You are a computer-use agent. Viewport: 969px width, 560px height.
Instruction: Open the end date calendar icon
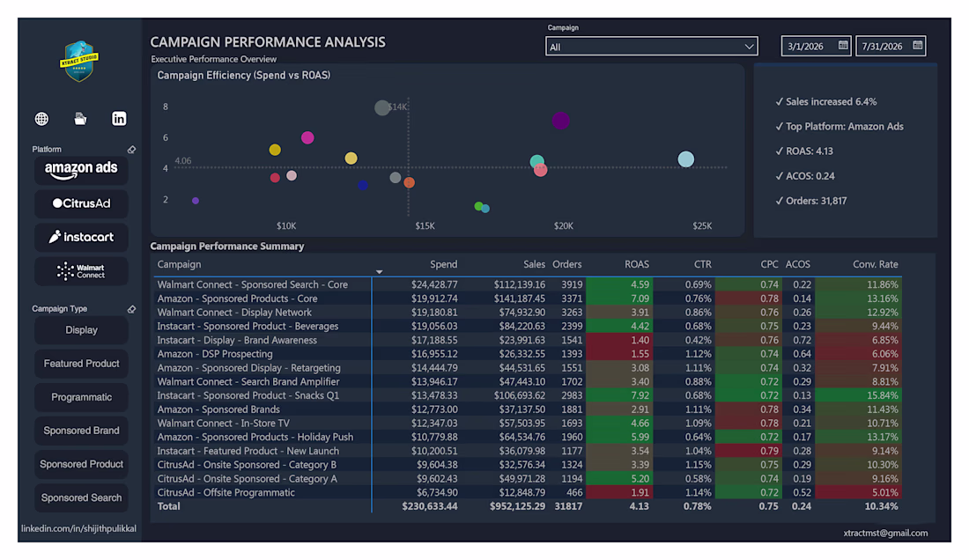point(918,45)
